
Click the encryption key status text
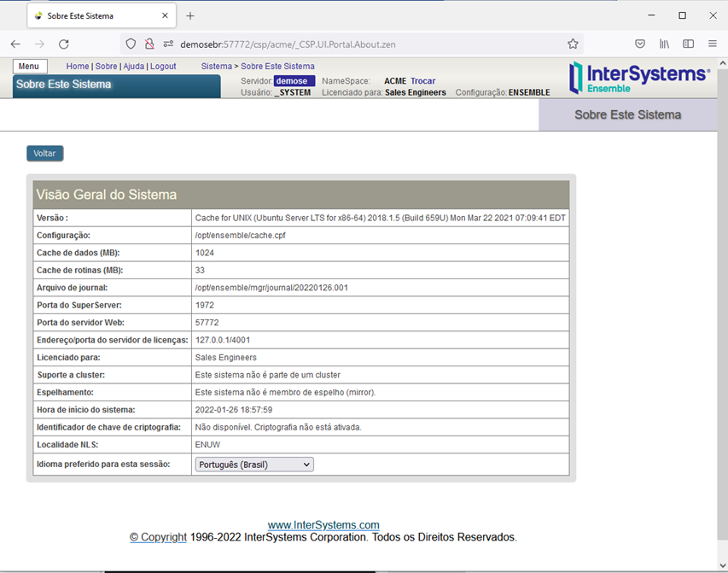pos(278,427)
